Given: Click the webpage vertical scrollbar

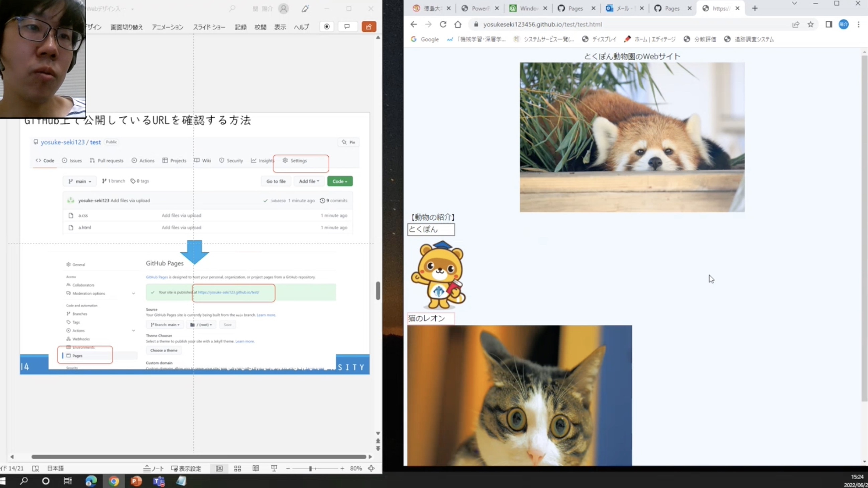Looking at the screenshot, I should pos(864,228).
